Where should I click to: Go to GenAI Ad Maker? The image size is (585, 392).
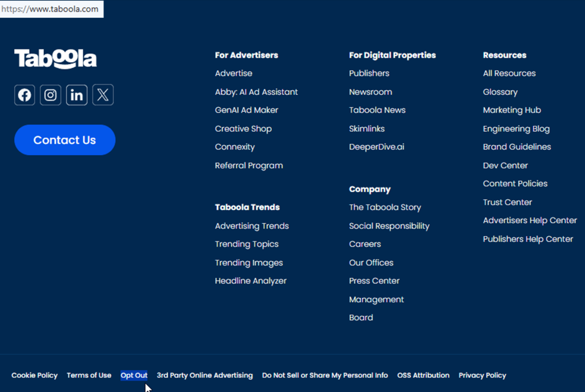pos(246,110)
